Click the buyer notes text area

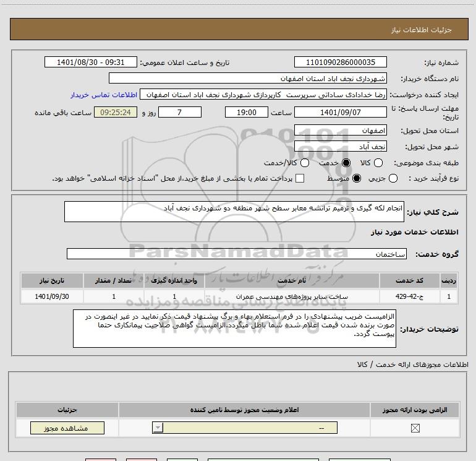[x=234, y=329]
